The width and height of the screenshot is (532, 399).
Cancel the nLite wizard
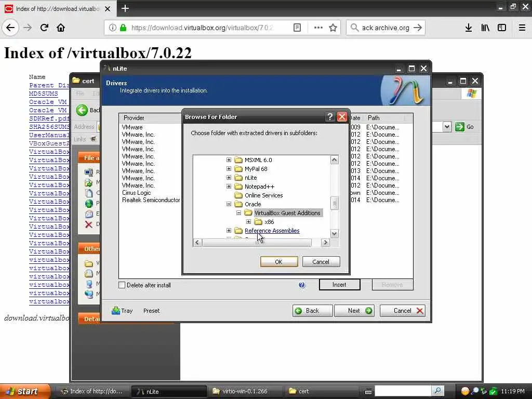pos(403,311)
